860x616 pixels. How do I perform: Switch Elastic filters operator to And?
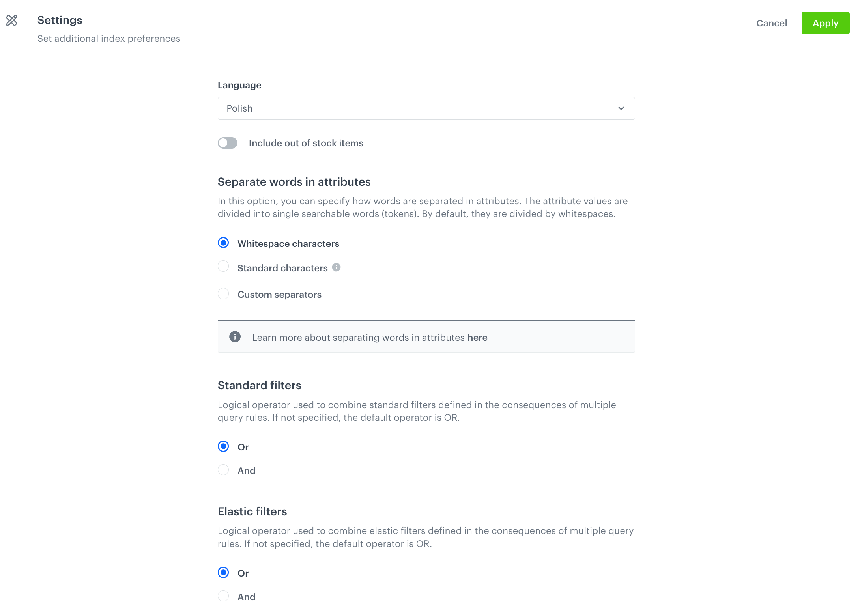223,596
